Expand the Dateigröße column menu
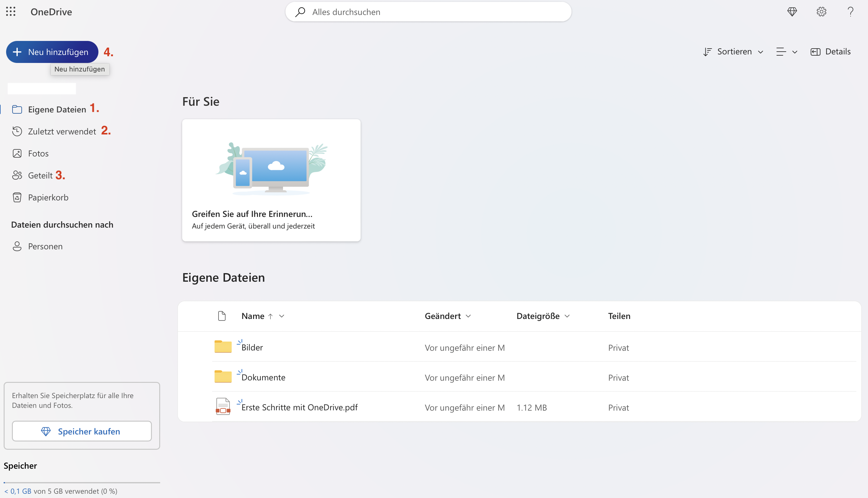Screen dimensions: 868x498 click(x=567, y=316)
